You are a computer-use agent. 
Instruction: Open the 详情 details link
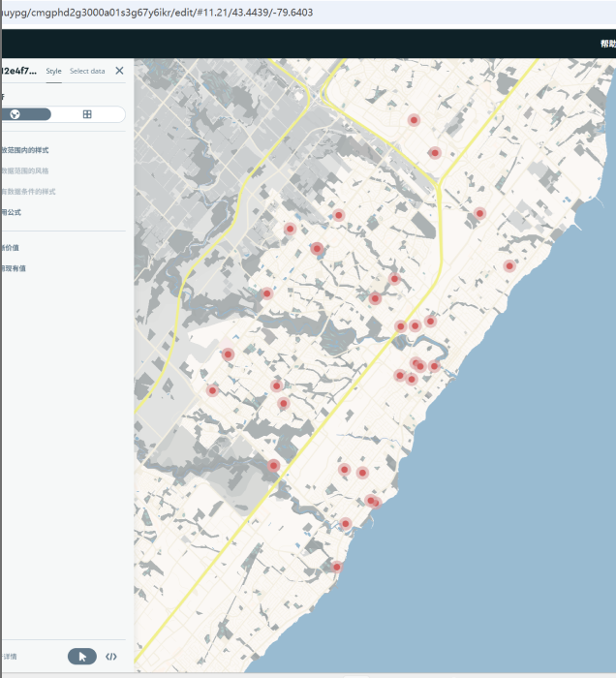9,657
